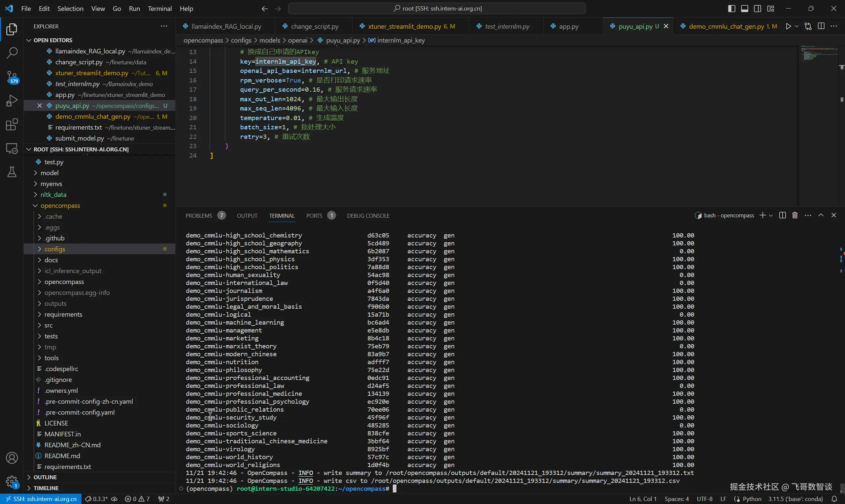
Task: Toggle the Primary Side Bar layout button
Action: 731,9
